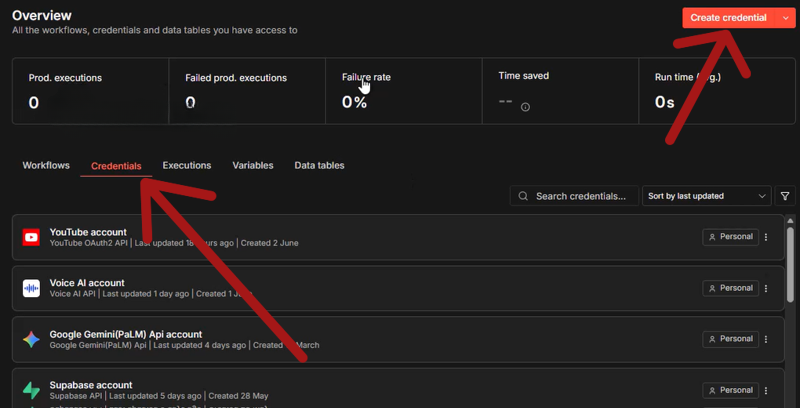Click the Failed prod. executions stat card

click(247, 91)
